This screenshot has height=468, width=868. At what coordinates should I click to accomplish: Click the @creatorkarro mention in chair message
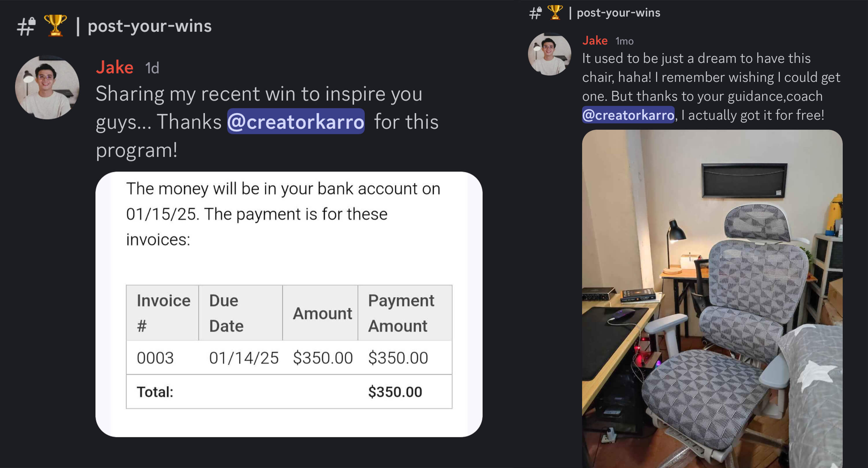click(x=628, y=115)
